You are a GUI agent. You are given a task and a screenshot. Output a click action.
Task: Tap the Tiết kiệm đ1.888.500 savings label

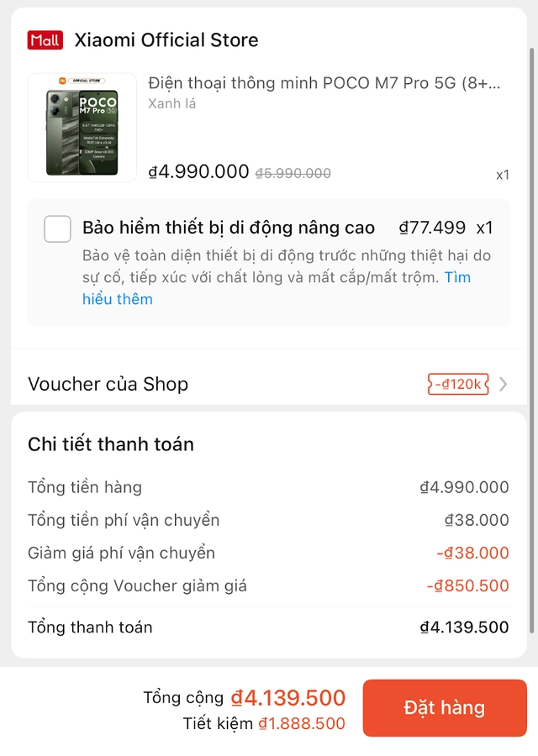click(x=261, y=723)
